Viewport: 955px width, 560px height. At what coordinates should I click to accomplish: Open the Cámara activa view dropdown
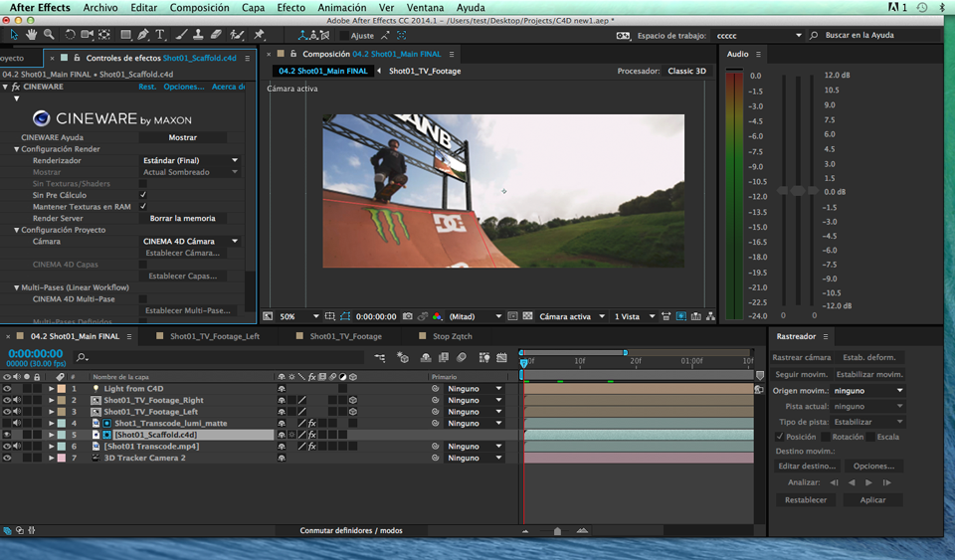point(572,316)
